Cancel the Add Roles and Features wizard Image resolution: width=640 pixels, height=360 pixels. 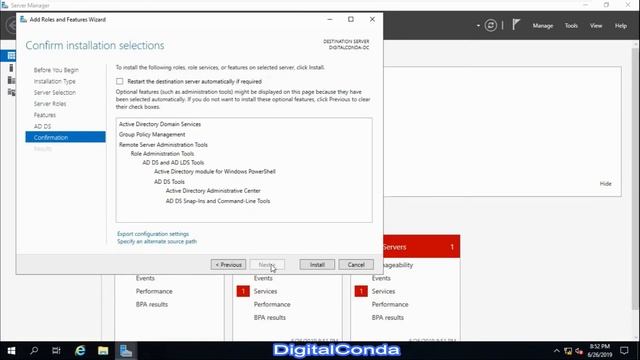tap(356, 264)
